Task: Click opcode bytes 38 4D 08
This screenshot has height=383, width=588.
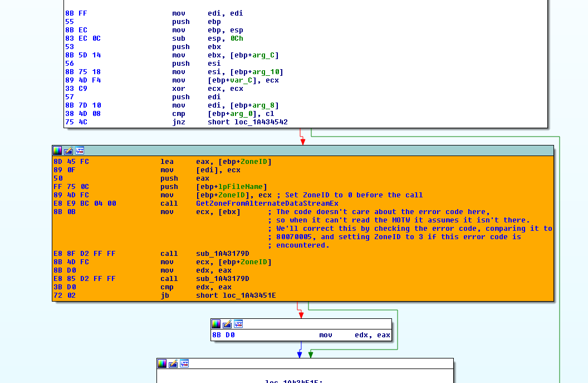Action: [83, 114]
